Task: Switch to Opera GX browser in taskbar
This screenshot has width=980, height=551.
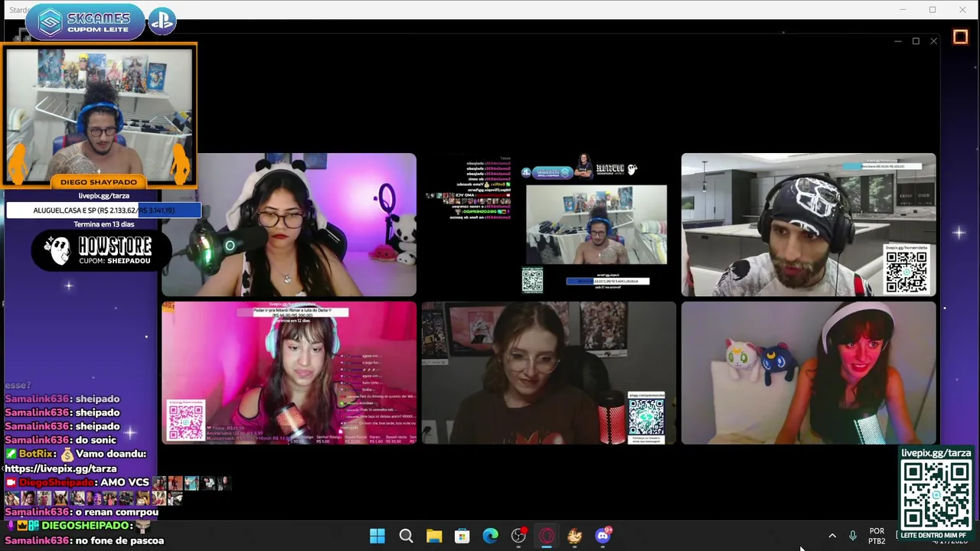Action: click(x=547, y=536)
